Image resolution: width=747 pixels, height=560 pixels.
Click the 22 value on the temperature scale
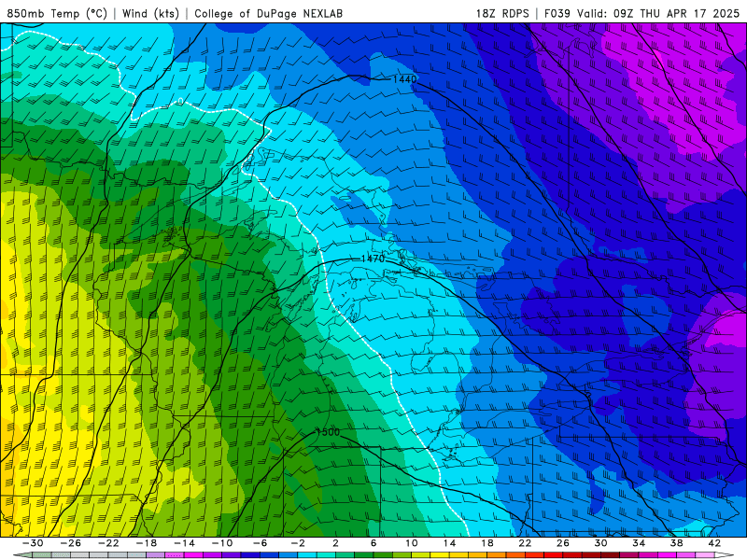click(525, 543)
